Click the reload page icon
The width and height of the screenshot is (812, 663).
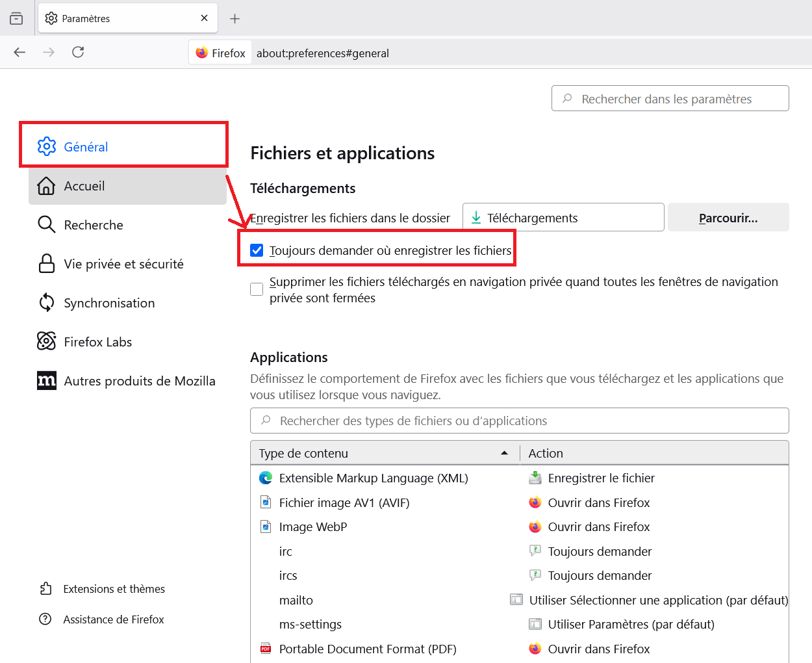(78, 52)
